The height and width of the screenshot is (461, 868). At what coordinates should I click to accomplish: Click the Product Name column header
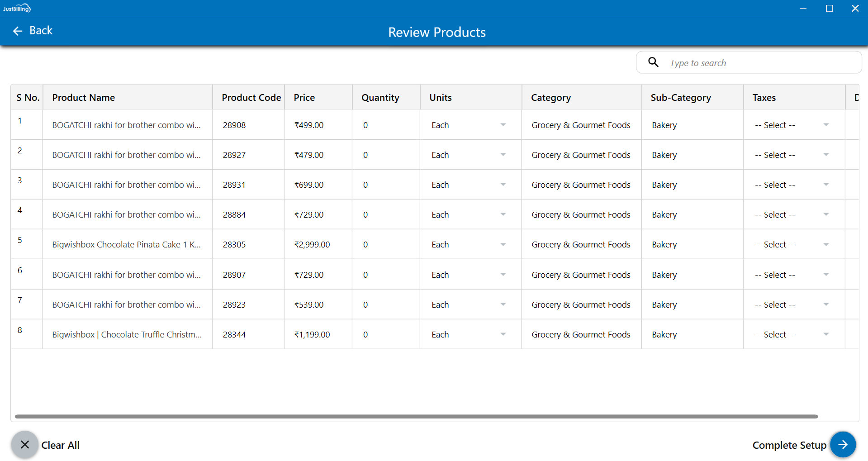[84, 97]
